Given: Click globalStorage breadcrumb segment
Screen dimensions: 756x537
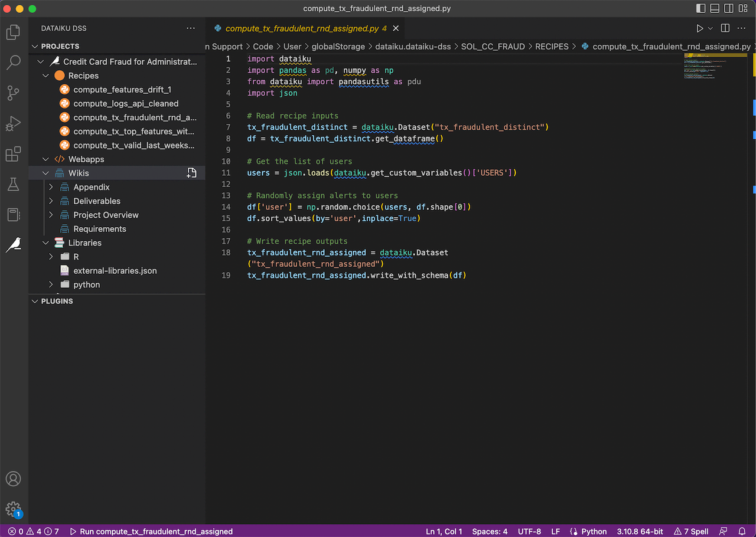Looking at the screenshot, I should (338, 47).
